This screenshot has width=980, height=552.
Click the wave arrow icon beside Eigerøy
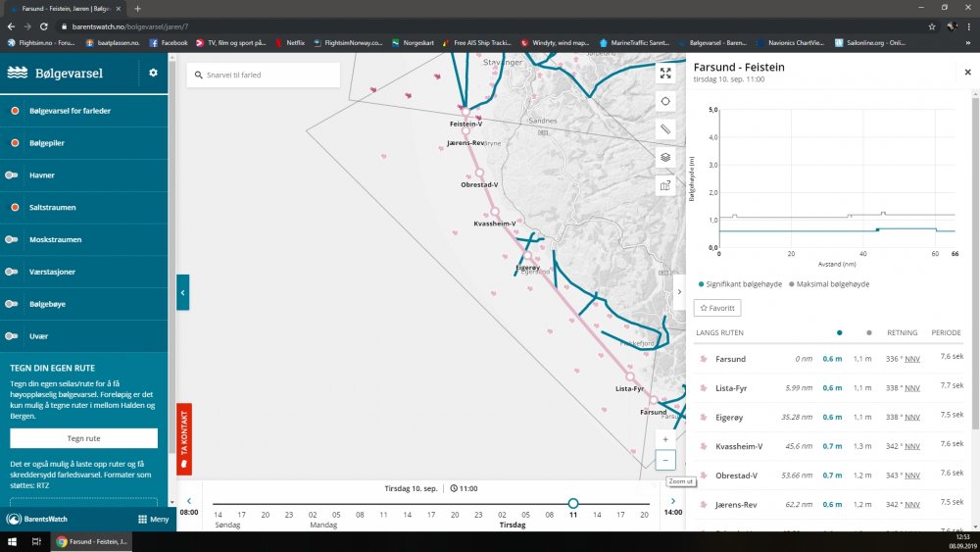pos(703,417)
